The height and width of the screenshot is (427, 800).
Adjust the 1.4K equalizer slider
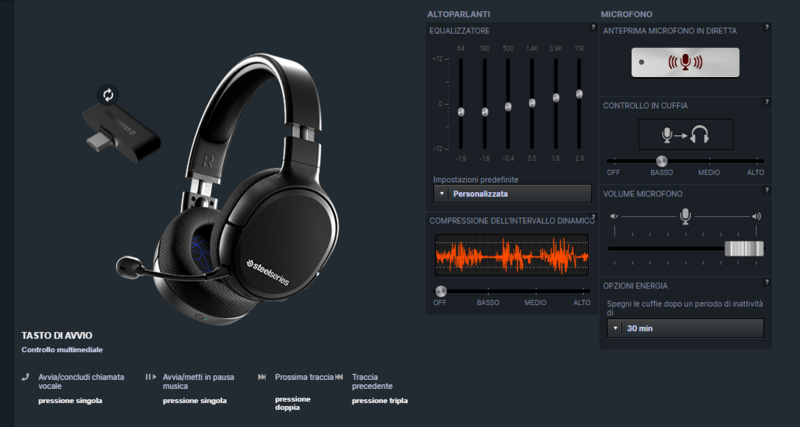[532, 104]
